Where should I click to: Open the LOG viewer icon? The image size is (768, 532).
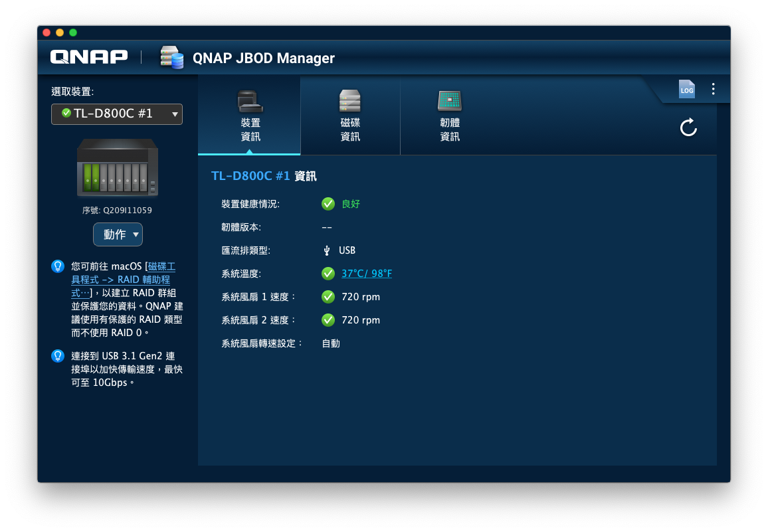point(686,89)
